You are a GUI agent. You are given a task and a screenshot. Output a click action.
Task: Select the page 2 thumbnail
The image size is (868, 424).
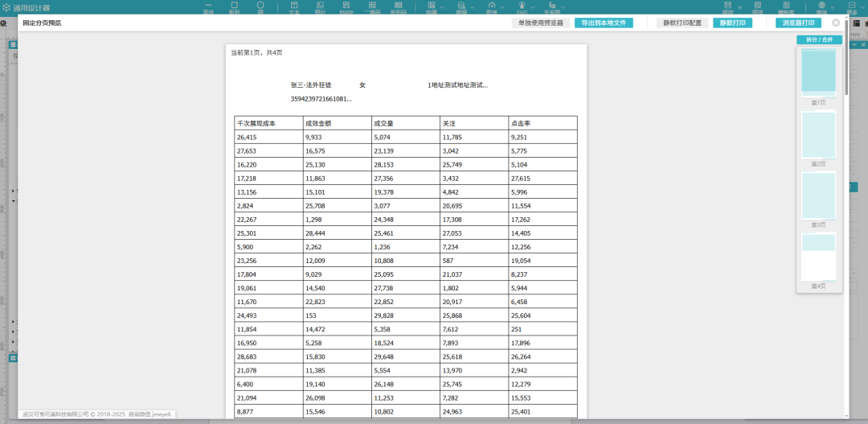(818, 135)
